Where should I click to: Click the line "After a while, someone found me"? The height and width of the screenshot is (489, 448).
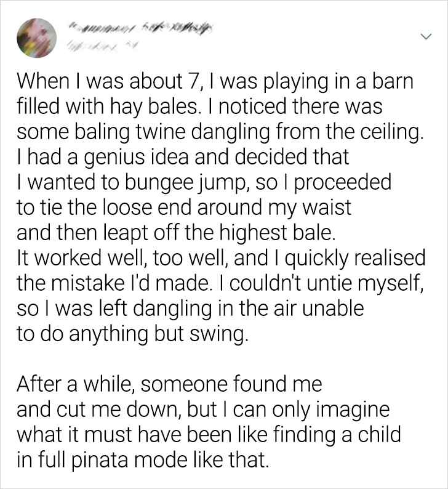click(169, 385)
